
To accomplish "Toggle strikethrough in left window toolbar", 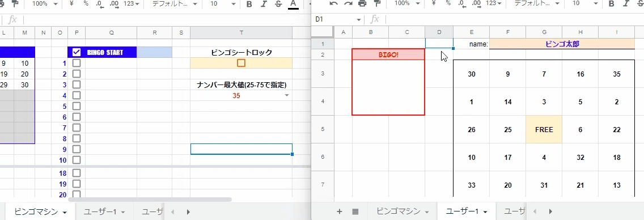I will pos(278,4).
